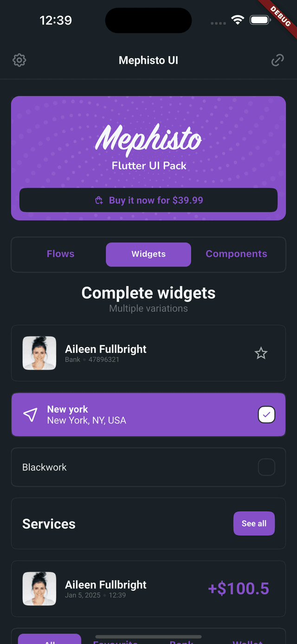297x644 pixels.
Task: Tap the battery icon in the status bar
Action: [x=260, y=20]
